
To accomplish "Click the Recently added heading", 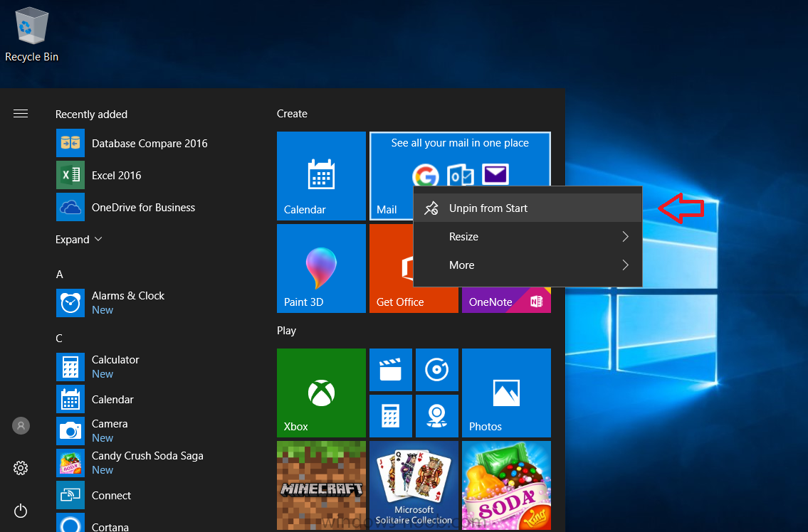I will pyautogui.click(x=91, y=115).
